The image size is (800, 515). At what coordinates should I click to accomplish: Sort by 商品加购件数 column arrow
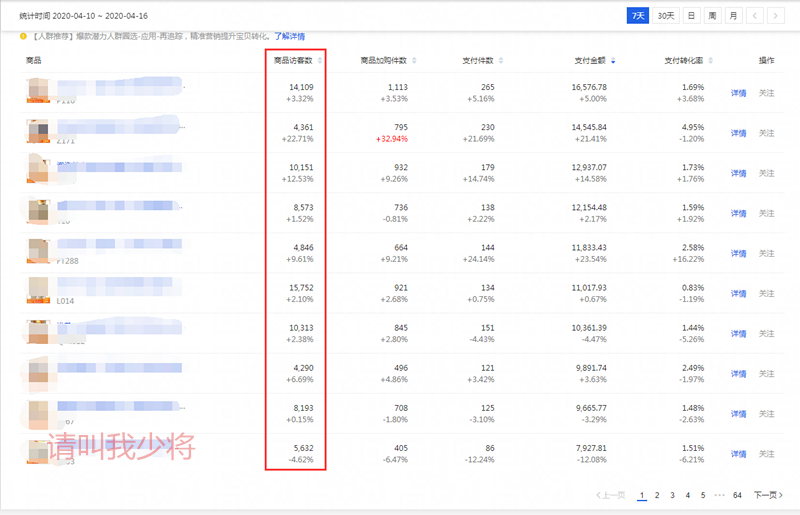pos(415,61)
